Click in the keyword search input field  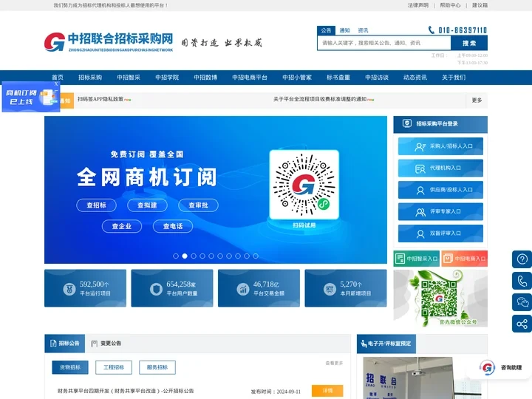(384, 43)
